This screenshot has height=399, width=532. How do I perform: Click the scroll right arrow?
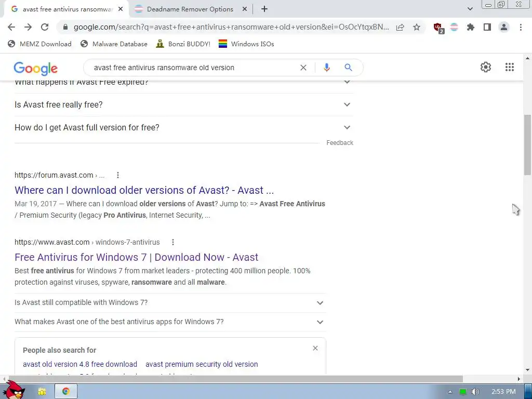519,379
